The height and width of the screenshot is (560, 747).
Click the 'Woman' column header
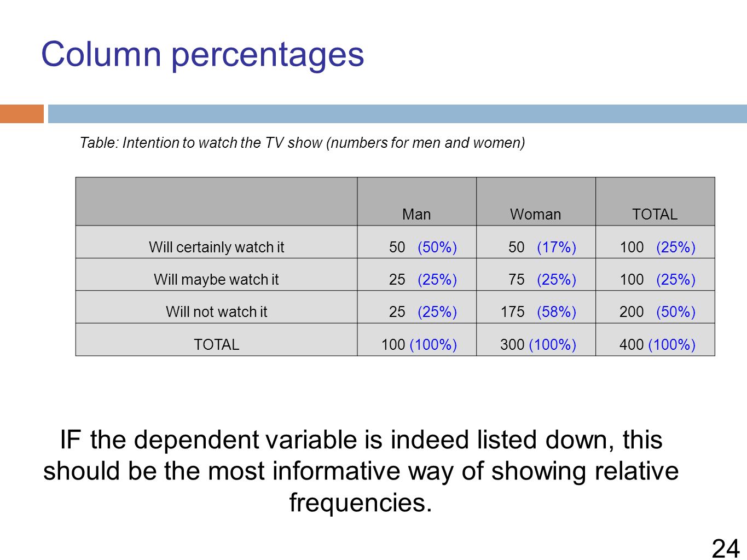tap(536, 201)
